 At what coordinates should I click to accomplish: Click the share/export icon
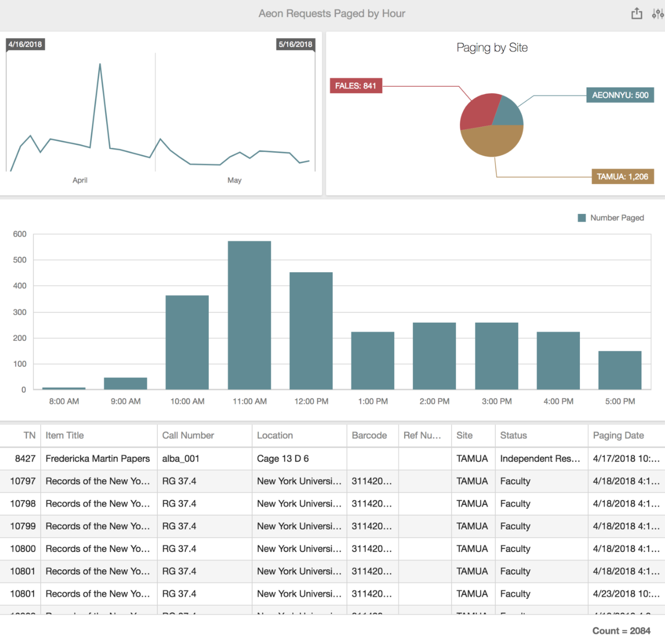pyautogui.click(x=637, y=14)
